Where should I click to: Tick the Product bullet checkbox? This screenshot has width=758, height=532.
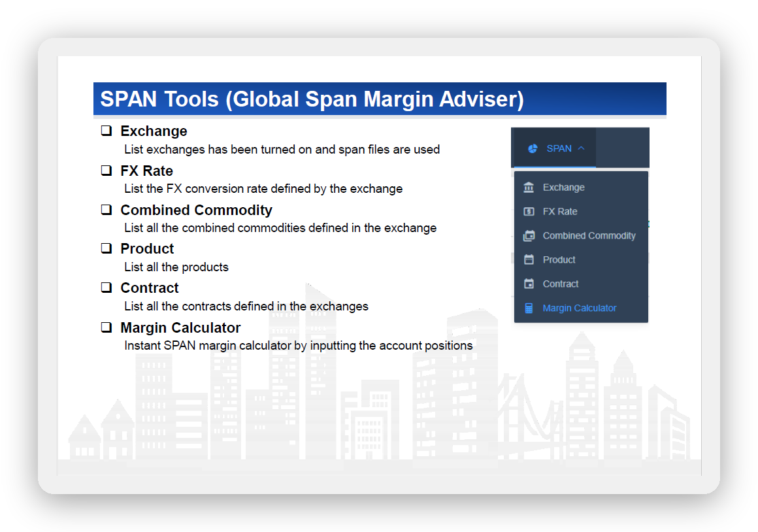[x=107, y=248]
